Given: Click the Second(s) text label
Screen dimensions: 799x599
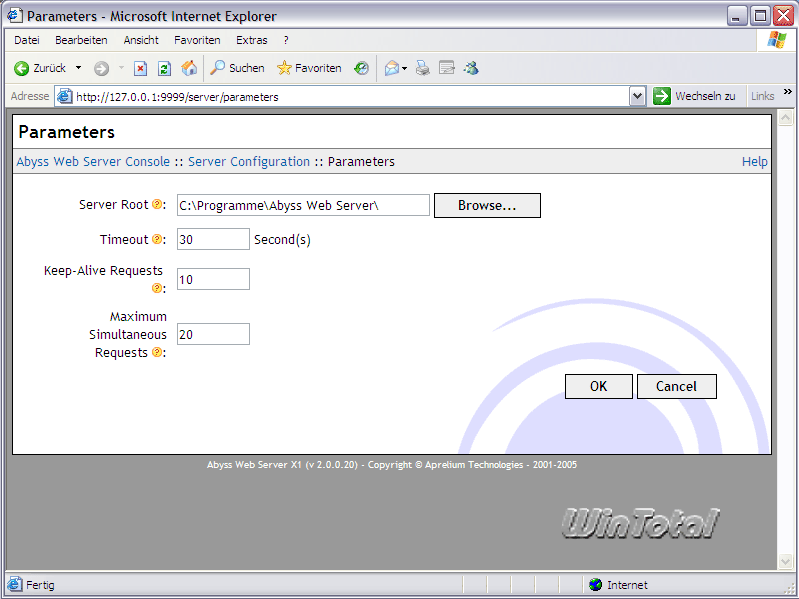Looking at the screenshot, I should [x=282, y=239].
